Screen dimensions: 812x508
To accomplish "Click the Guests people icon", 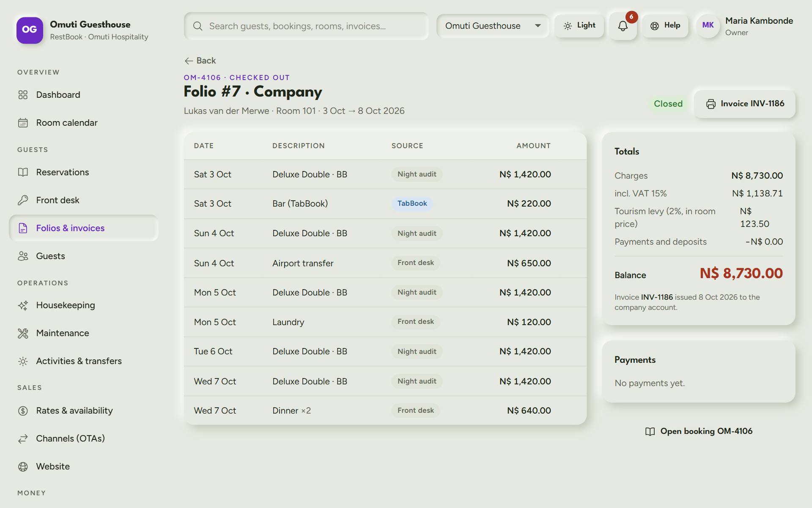I will tap(23, 256).
